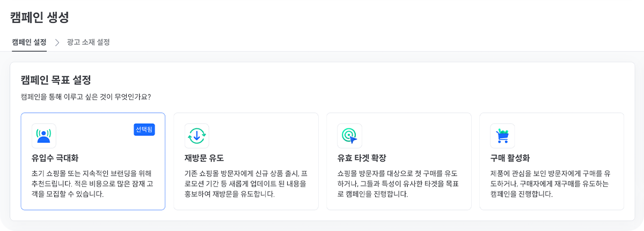Select the 유입수 극대화 goal title
This screenshot has width=644, height=231.
(x=55, y=158)
